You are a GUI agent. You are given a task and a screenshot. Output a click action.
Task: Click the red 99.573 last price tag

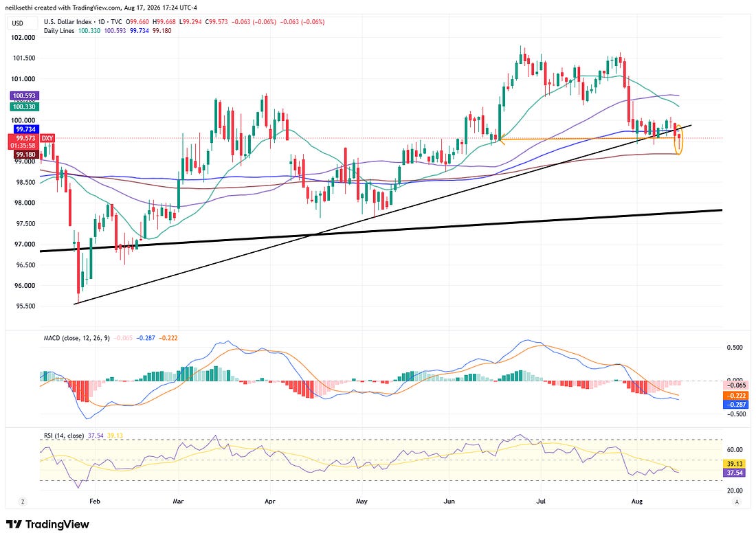point(24,138)
